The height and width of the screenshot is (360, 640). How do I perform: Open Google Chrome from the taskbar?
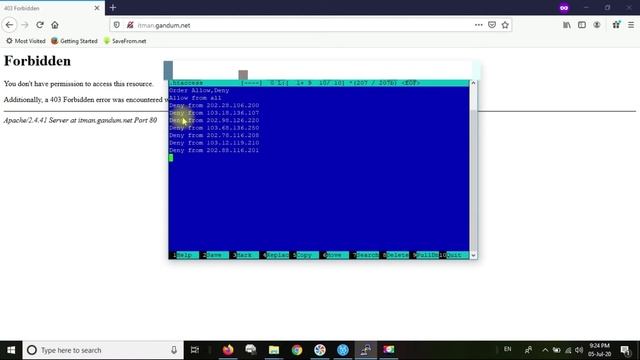[x=297, y=350]
